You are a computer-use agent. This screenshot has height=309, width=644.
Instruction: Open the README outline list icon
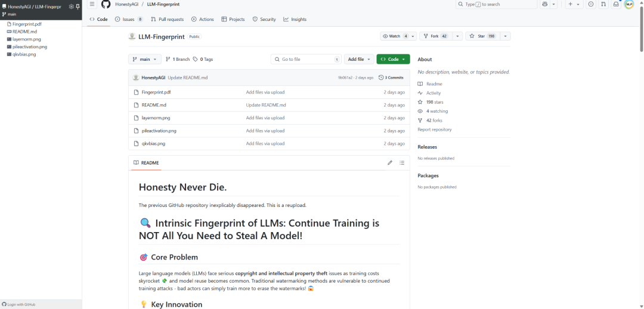pos(402,163)
